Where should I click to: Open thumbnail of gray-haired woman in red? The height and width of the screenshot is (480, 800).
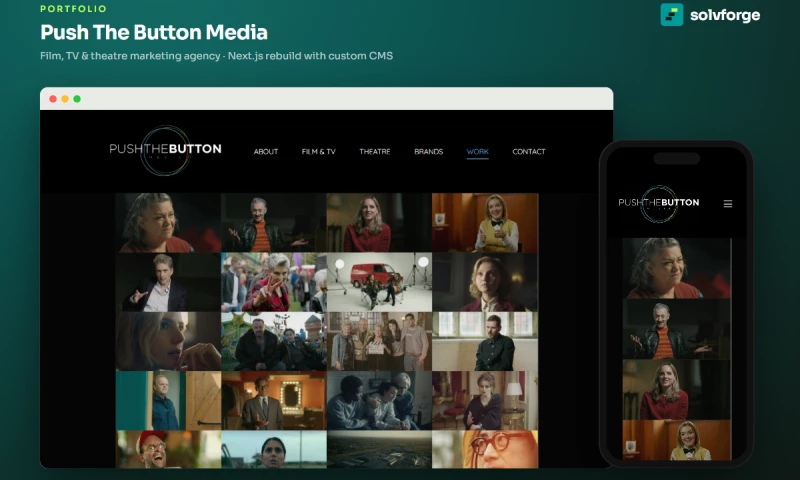point(168,223)
